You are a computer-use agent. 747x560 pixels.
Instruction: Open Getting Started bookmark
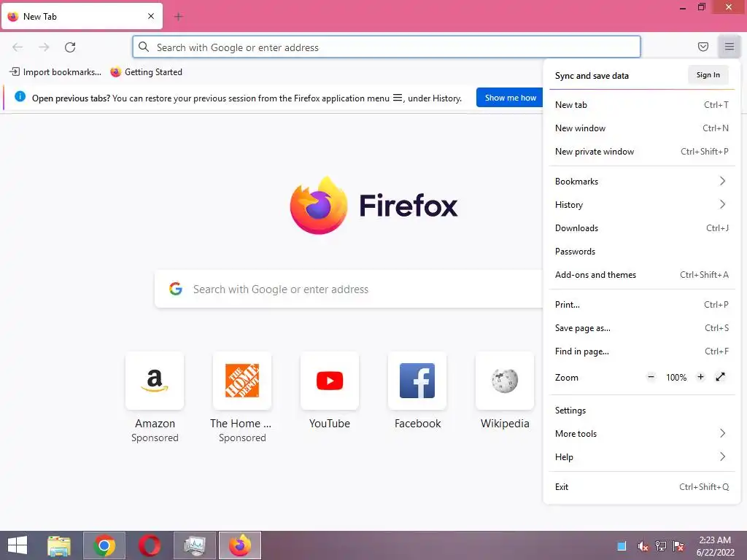tap(146, 72)
